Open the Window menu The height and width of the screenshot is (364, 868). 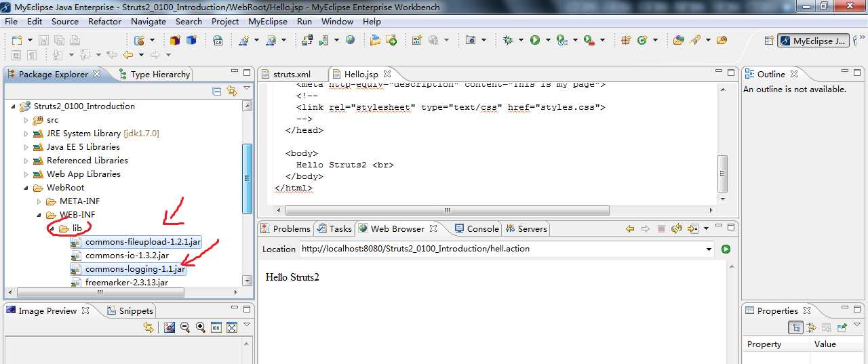click(x=337, y=21)
